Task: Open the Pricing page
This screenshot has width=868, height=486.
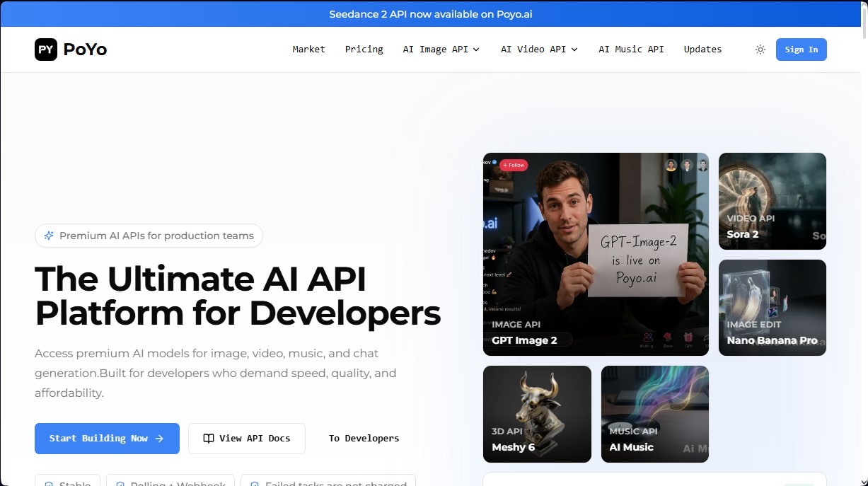Action: [x=364, y=50]
